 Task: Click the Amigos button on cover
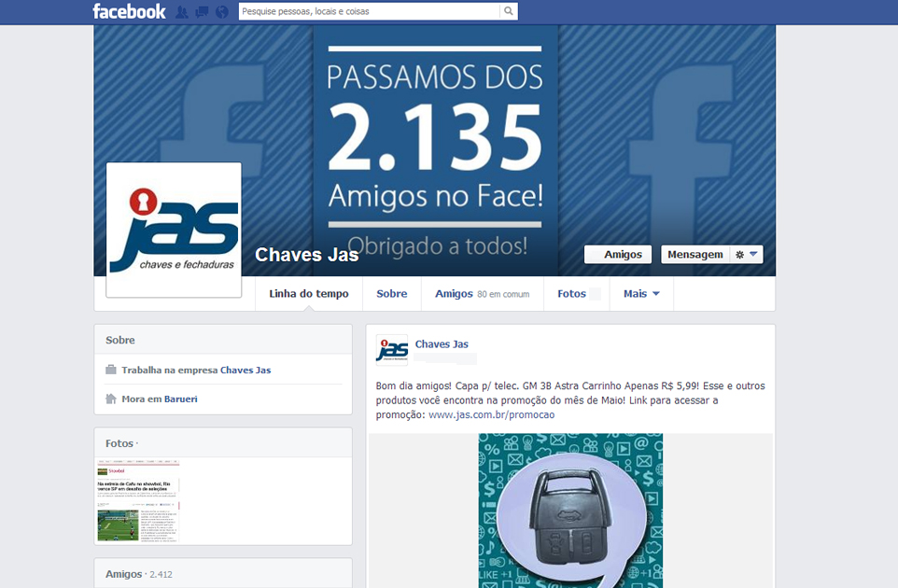click(x=618, y=254)
